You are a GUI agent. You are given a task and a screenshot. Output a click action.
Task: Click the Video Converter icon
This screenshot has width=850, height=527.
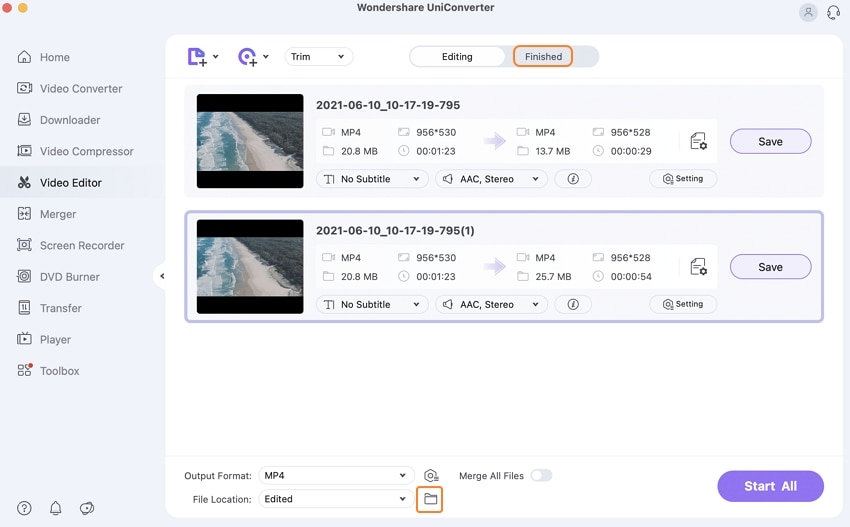(x=24, y=88)
